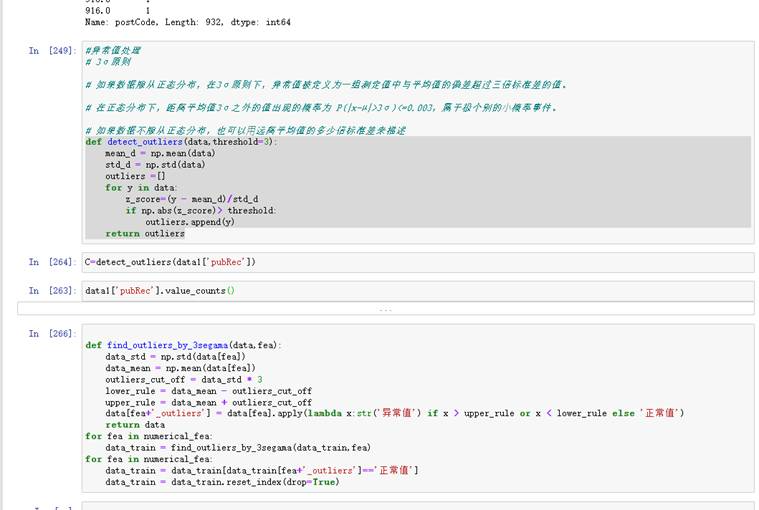The image size is (759, 510).
Task: Place cursor on 'z_score=(y - mean_d)/std_d' line
Action: click(x=192, y=199)
